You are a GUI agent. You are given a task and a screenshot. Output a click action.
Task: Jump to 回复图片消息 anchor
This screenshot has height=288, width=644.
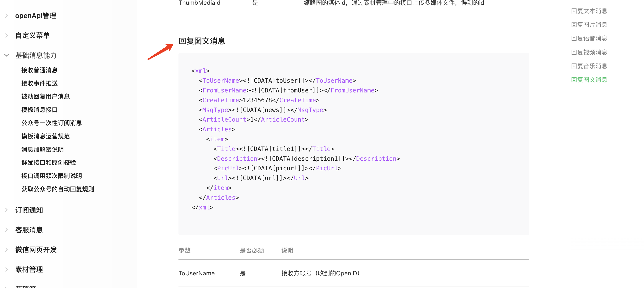tap(589, 25)
